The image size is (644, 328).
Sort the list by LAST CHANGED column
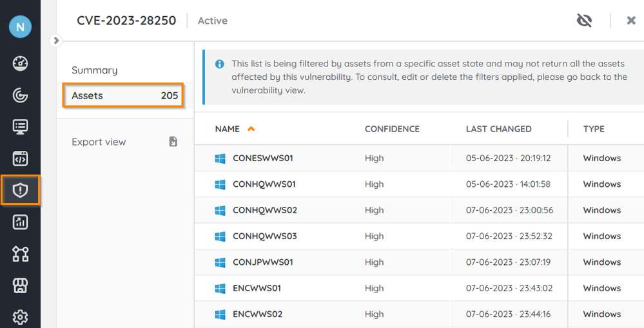click(x=498, y=129)
